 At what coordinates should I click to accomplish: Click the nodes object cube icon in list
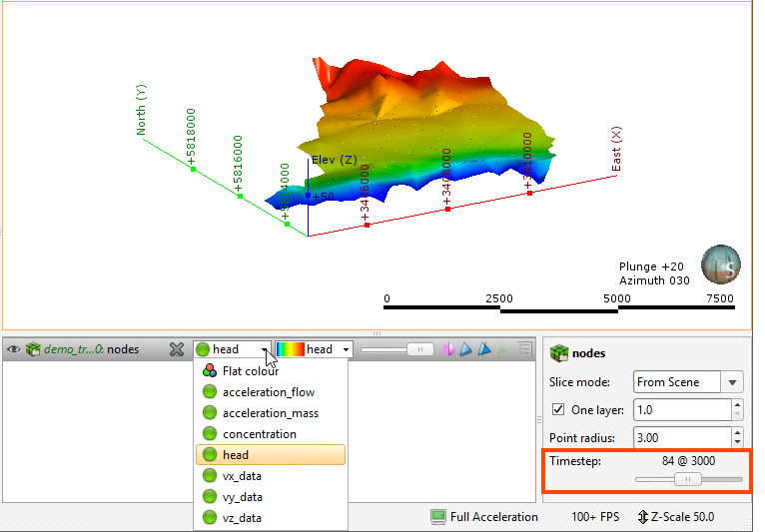point(33,349)
